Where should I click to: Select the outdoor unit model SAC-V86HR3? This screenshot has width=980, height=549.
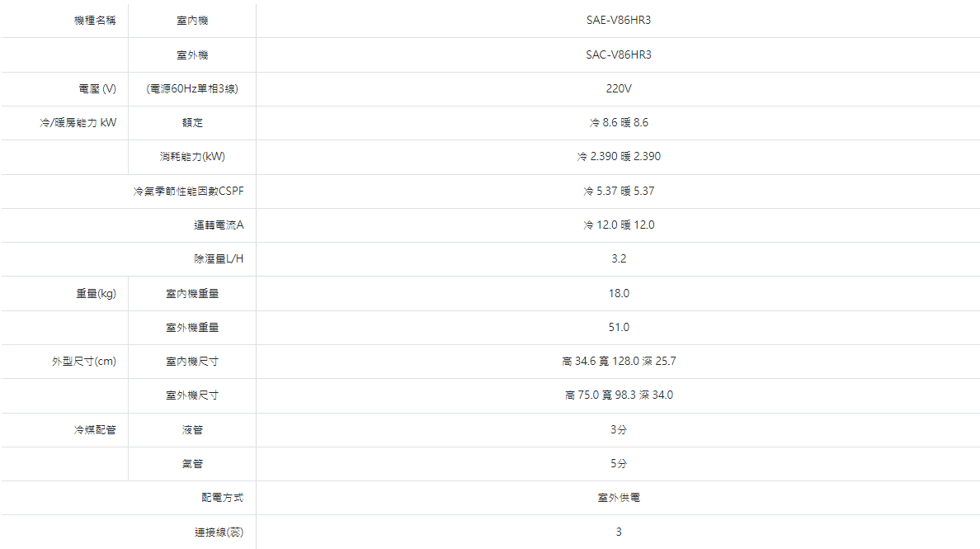[618, 54]
